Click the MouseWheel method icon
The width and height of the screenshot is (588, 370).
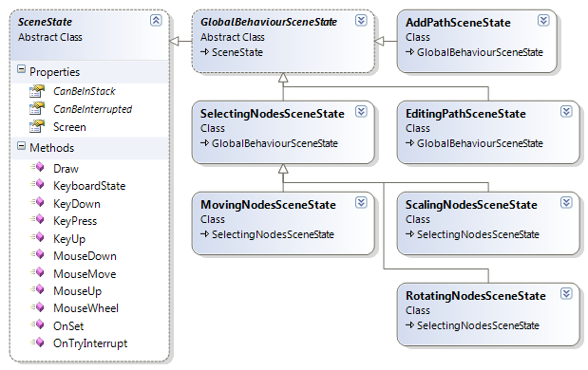[37, 307]
